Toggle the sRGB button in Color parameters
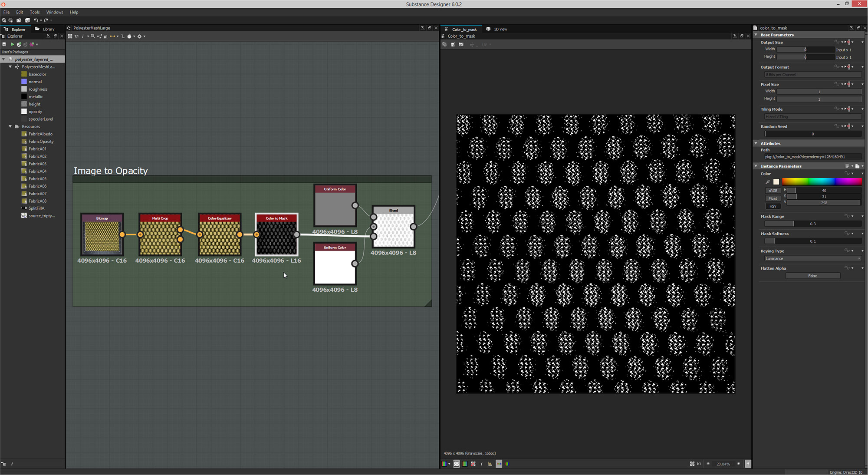Screen dimensions: 868x475 coord(773,190)
